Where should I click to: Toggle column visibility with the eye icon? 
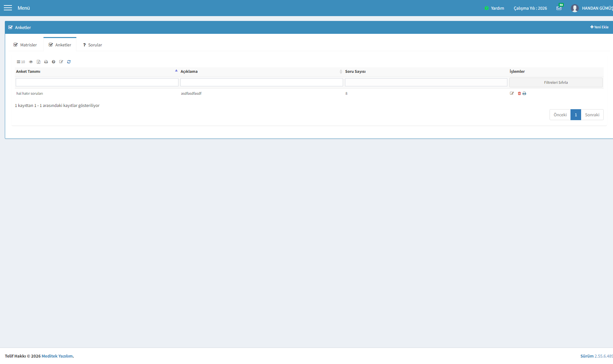(31, 62)
